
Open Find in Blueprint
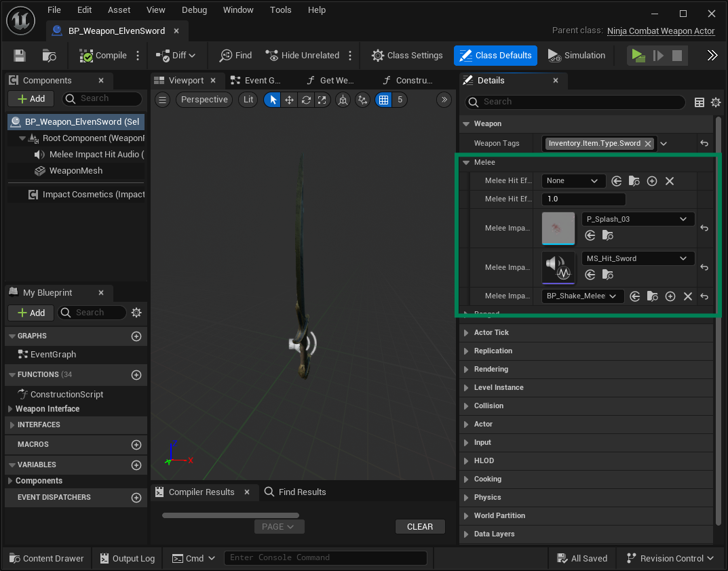coord(235,55)
